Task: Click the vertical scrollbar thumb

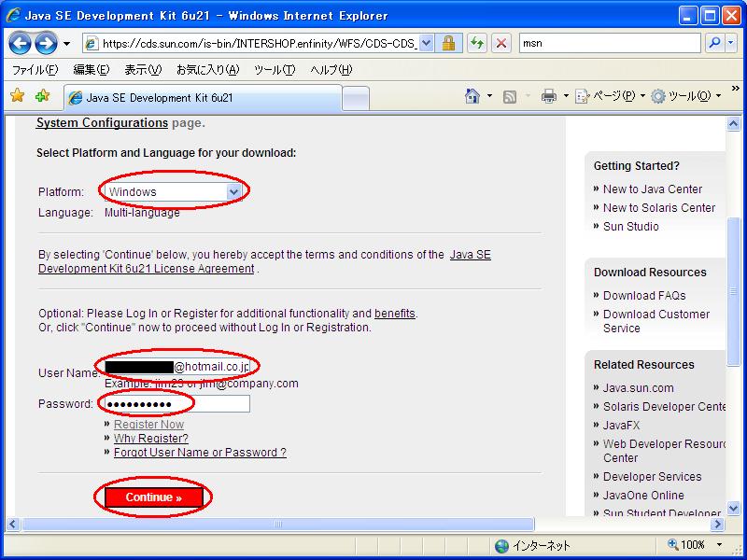Action: 733,291
